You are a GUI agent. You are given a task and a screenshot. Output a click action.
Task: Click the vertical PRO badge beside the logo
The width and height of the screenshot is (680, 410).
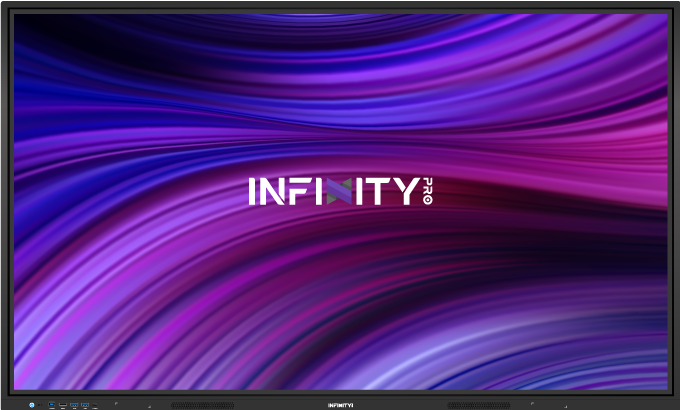coord(428,190)
